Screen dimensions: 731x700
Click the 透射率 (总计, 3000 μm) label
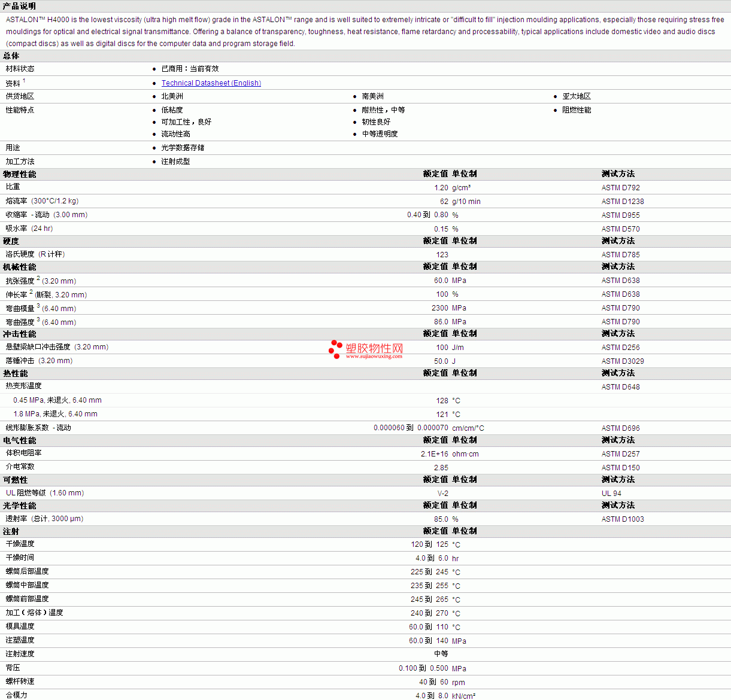tap(44, 519)
